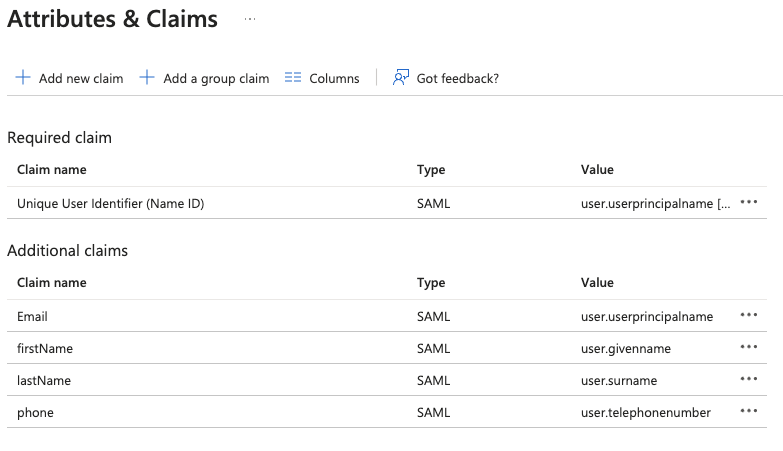
Task: Click the Got feedback person icon
Action: pos(401,78)
